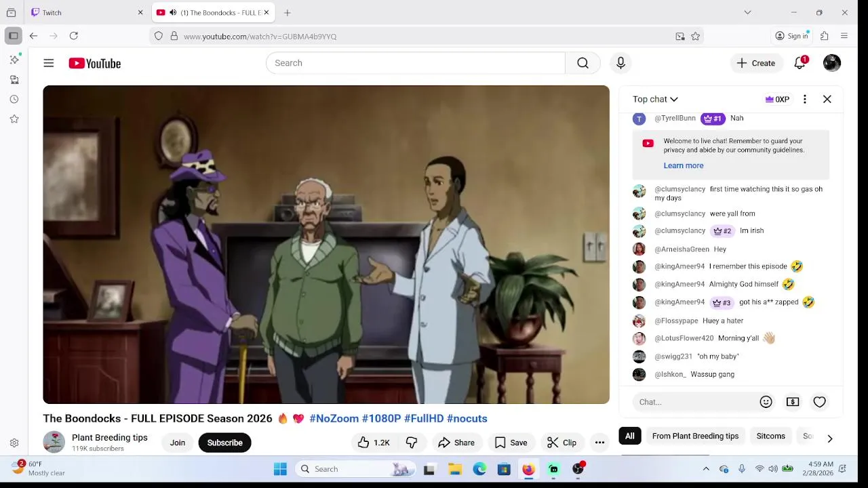Go back to previous page
868x488 pixels.
(x=33, y=36)
